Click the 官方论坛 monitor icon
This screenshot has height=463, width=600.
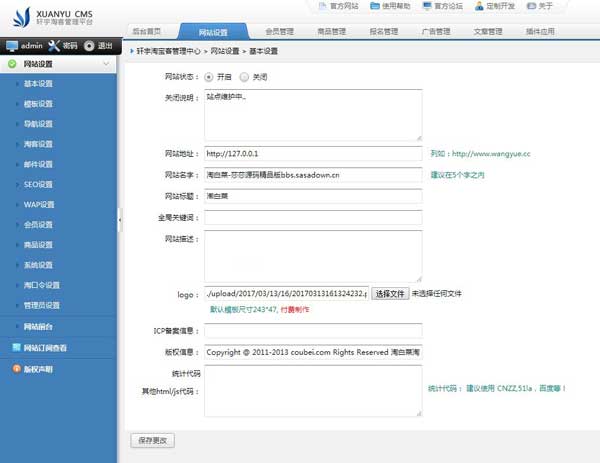click(427, 6)
